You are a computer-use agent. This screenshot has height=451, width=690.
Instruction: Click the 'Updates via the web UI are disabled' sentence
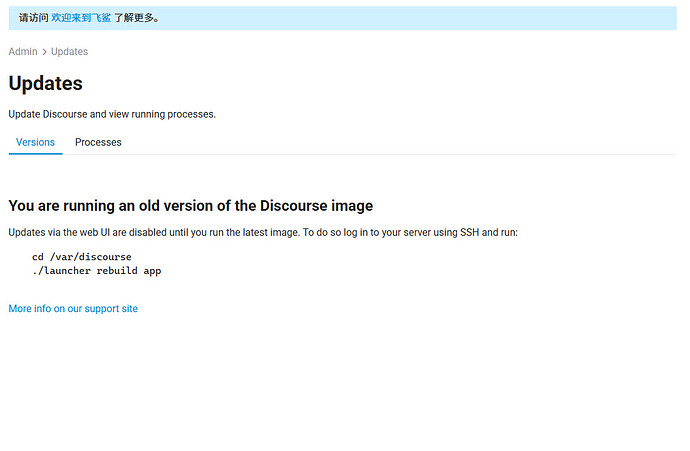pyautogui.click(x=263, y=232)
